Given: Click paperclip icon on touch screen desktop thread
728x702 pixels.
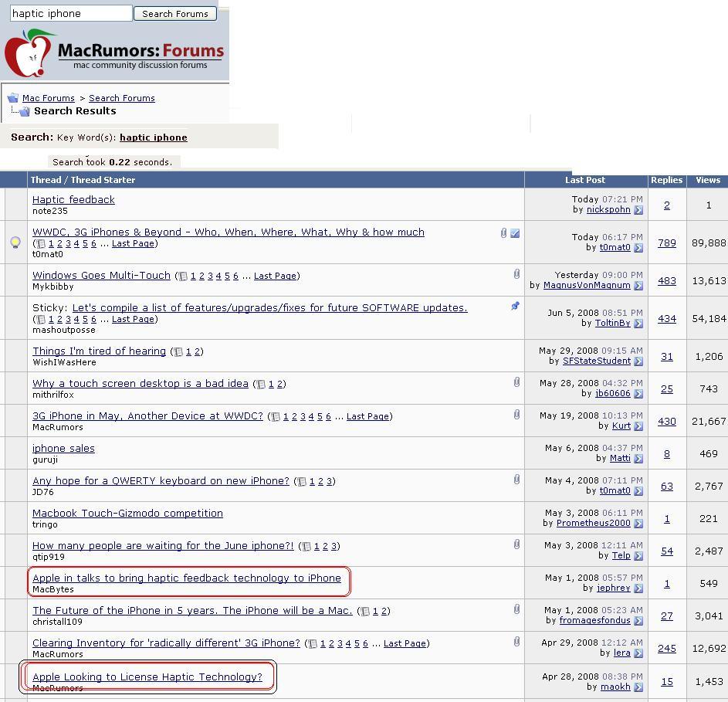Looking at the screenshot, I should pyautogui.click(x=516, y=382).
